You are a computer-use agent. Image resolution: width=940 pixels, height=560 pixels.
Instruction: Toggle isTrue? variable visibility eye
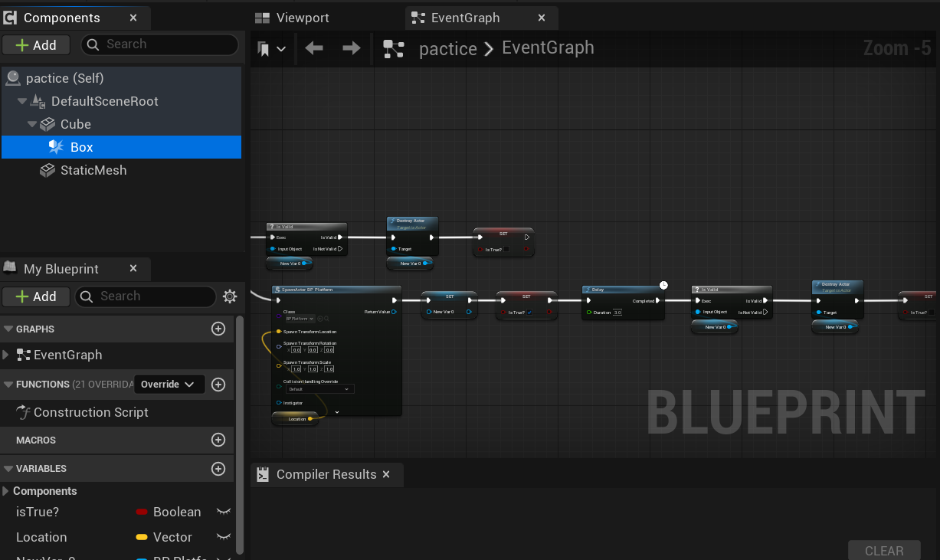coord(223,512)
